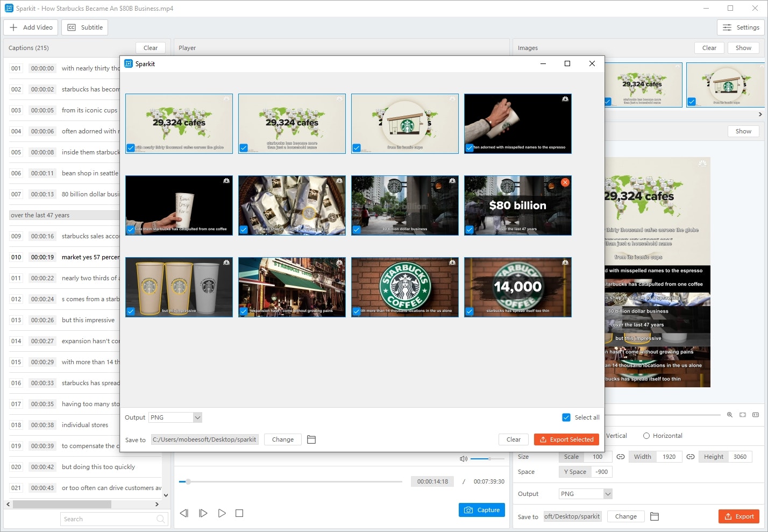
Task: Select the Starbucks Coffee logo thumbnail
Action: point(405,287)
